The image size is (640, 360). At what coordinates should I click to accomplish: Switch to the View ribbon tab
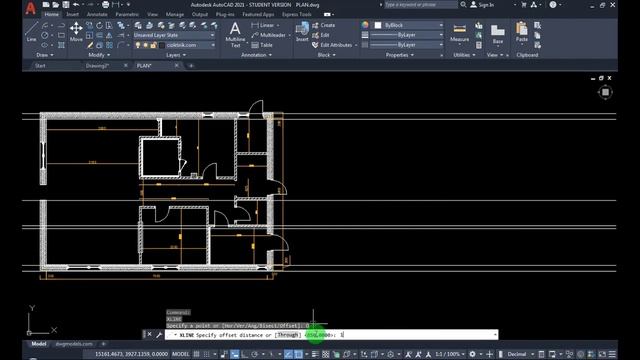tap(152, 14)
